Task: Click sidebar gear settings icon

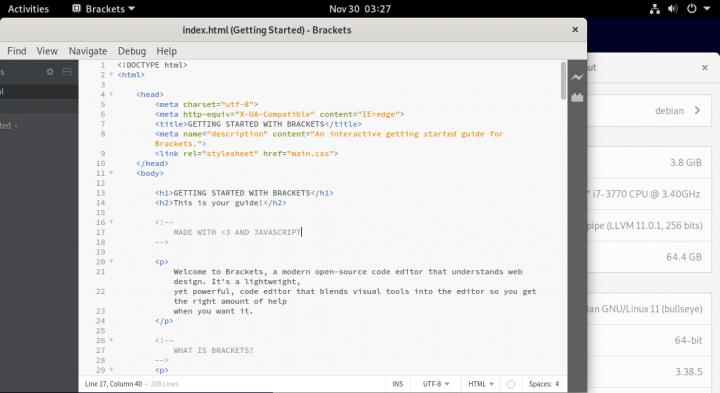Action: [50, 72]
